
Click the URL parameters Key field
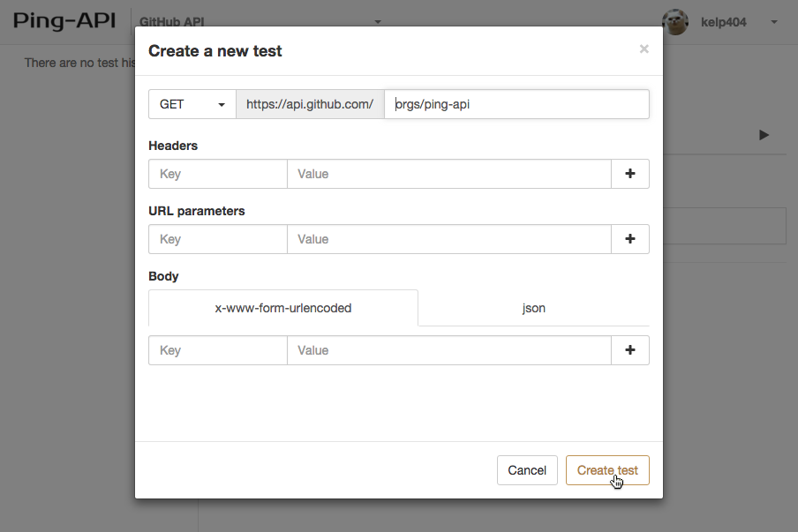217,239
